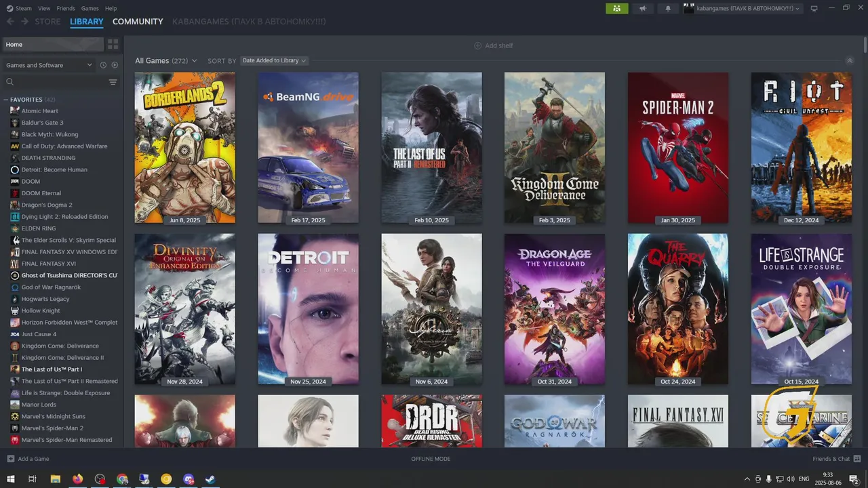Viewport: 868px width, 488px height.
Task: Open collections grid view icon
Action: 113,44
